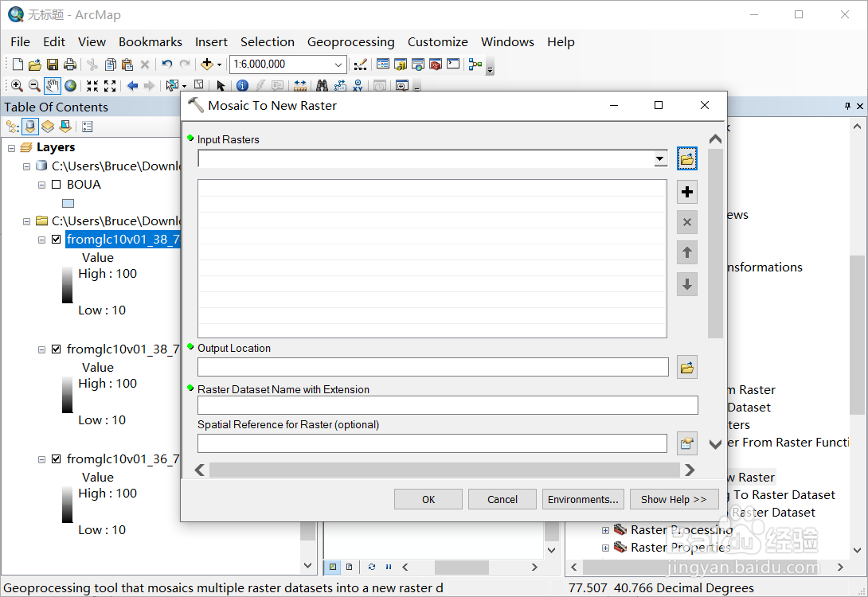Screen dimensions: 868x597
Task: Click the fromglc10v01_36_7 grayscale color ramp
Action: tap(67, 505)
